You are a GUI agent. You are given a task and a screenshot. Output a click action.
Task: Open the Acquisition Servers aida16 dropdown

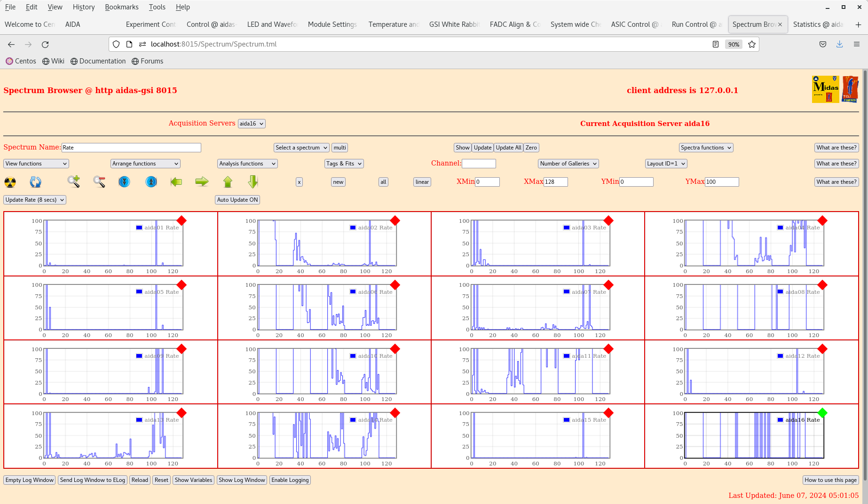[252, 124]
